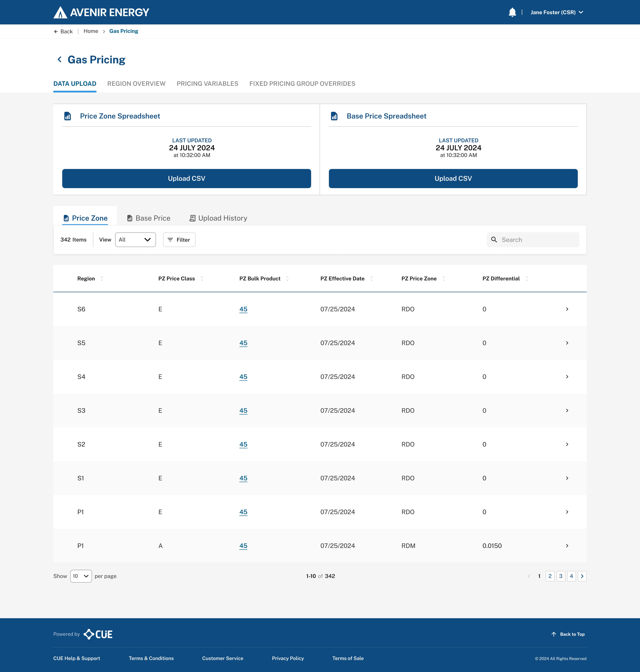Viewport: 640px width, 672px height.
Task: Open CUE Help & Support link
Action: coord(77,658)
